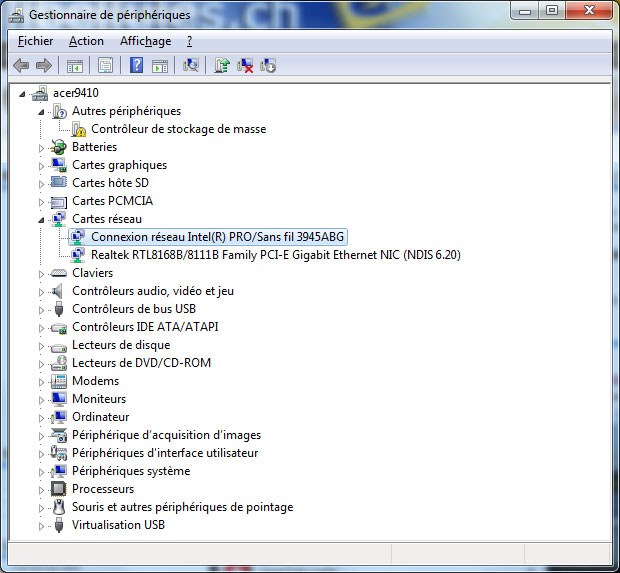Open the Fichier menu
The height and width of the screenshot is (573, 620).
tap(36, 41)
